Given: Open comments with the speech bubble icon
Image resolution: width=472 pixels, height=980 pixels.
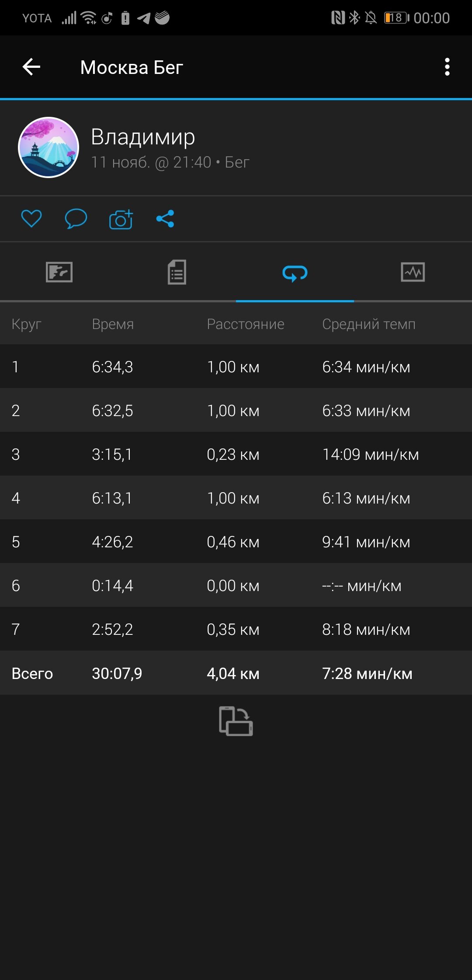Looking at the screenshot, I should tap(76, 219).
